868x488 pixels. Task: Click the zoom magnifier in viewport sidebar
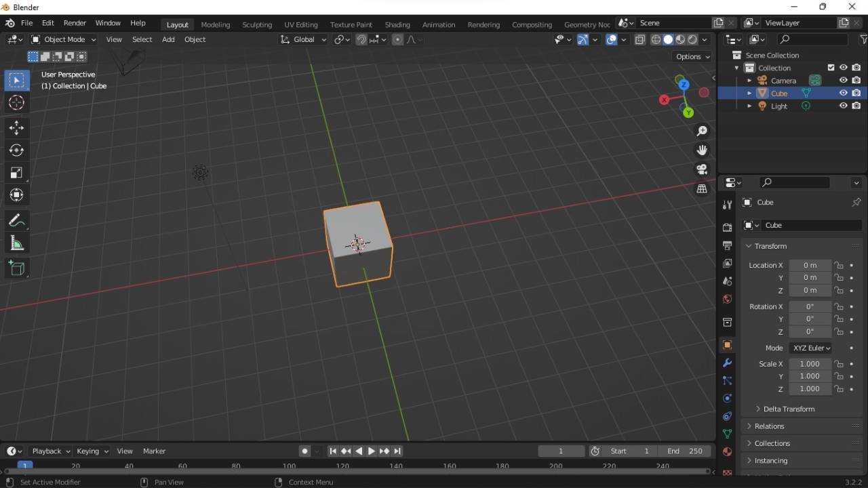tap(703, 131)
